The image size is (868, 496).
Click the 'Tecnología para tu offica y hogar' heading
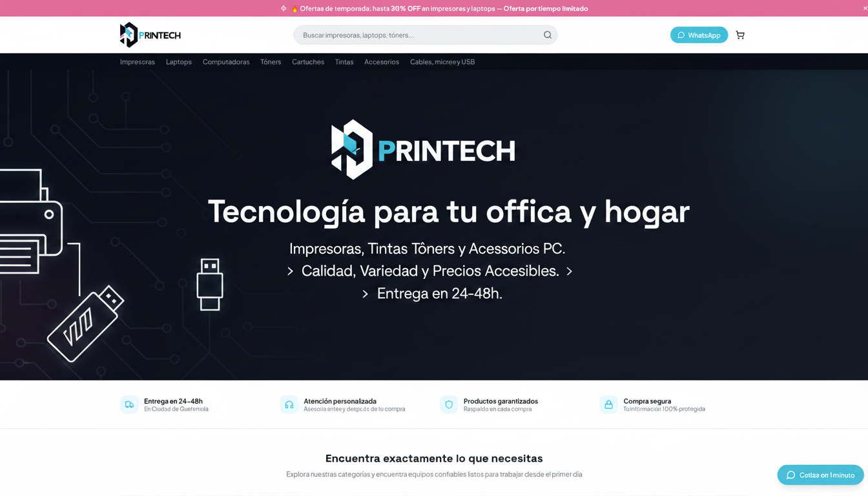coord(449,211)
